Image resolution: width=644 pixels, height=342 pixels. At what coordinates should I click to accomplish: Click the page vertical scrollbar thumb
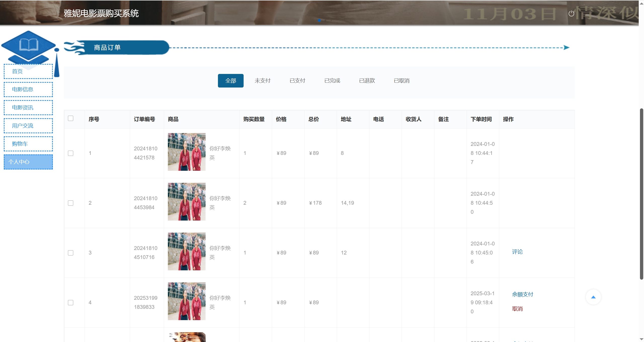[x=641, y=194]
